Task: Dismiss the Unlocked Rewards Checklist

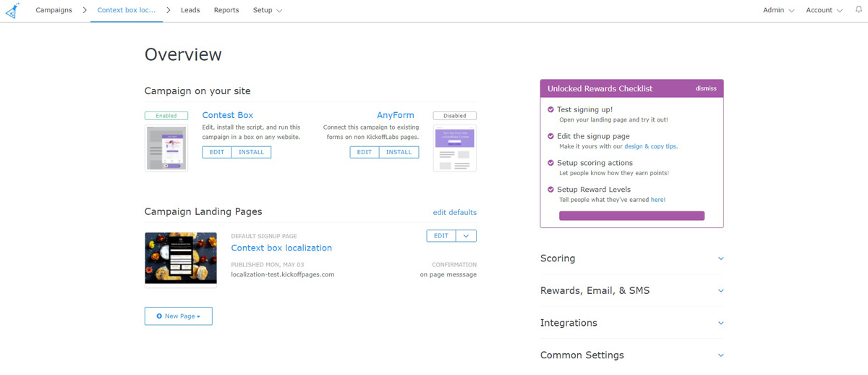Action: coord(706,88)
